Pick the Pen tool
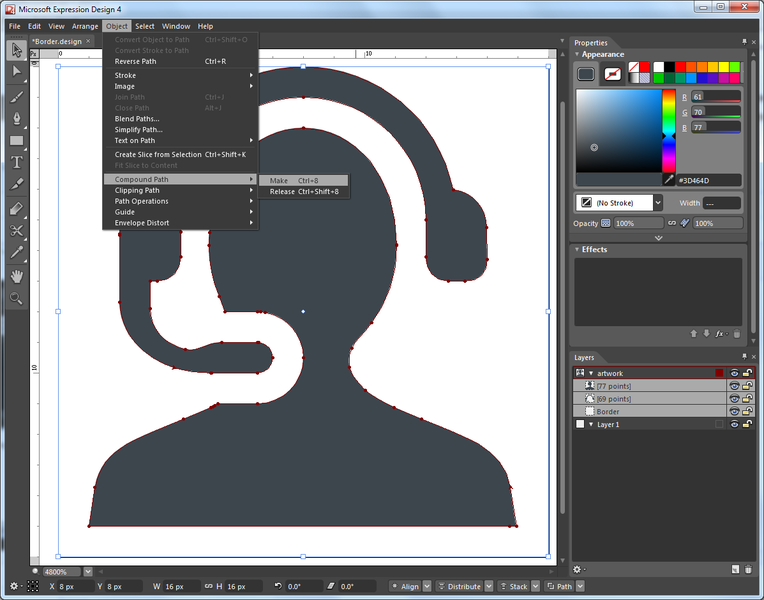Image resolution: width=764 pixels, height=600 pixels. coord(16,118)
